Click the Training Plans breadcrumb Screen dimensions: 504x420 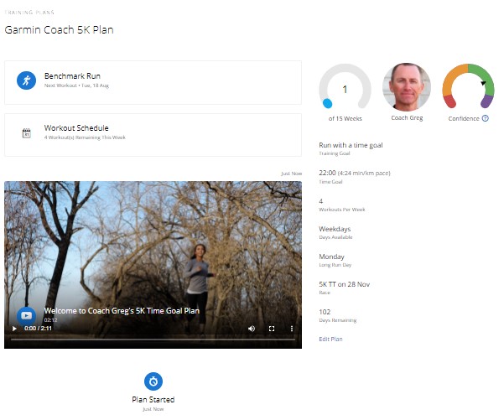[29, 13]
